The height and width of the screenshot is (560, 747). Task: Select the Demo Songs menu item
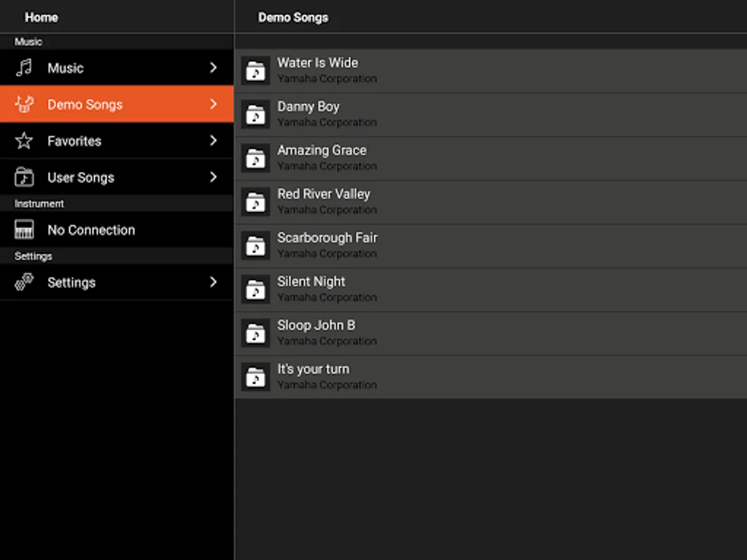pos(117,105)
